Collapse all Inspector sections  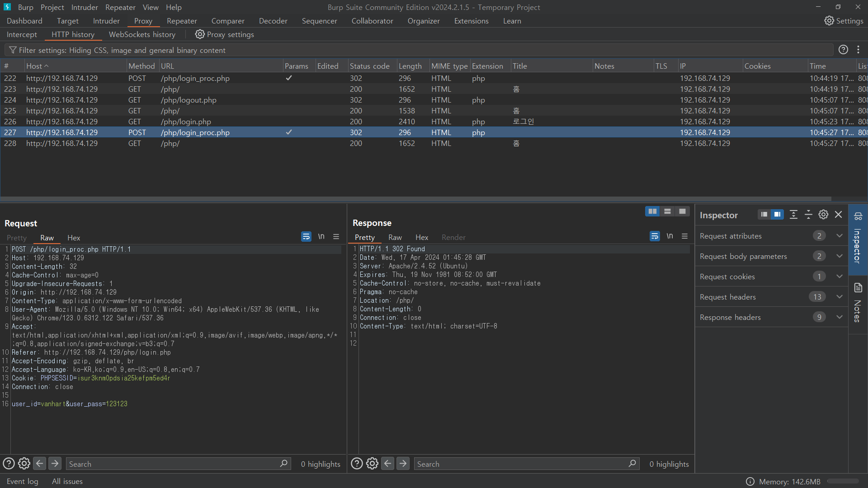point(808,215)
